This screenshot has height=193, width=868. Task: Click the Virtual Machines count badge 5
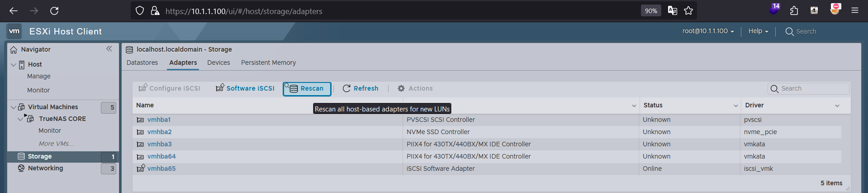click(x=109, y=107)
